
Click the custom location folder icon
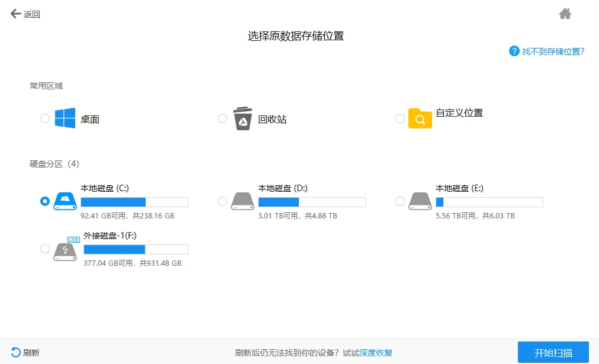(420, 119)
